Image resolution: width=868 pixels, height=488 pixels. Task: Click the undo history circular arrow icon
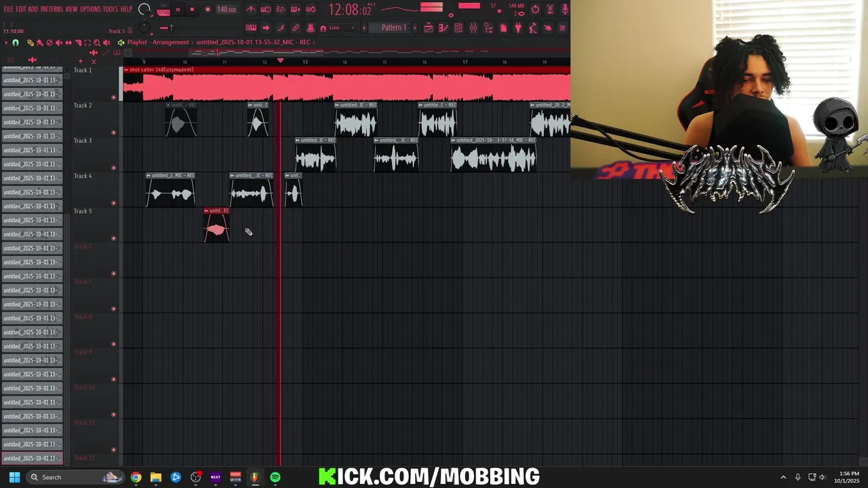[535, 9]
